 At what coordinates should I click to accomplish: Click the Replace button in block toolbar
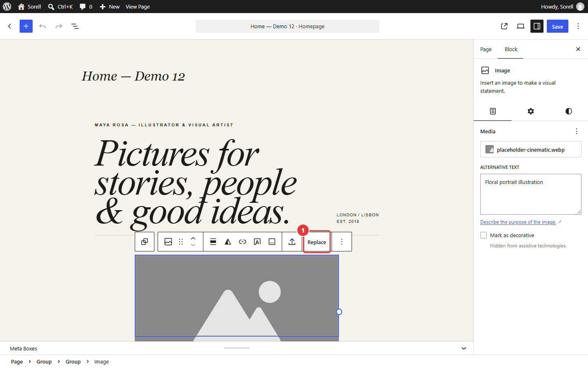tap(317, 242)
